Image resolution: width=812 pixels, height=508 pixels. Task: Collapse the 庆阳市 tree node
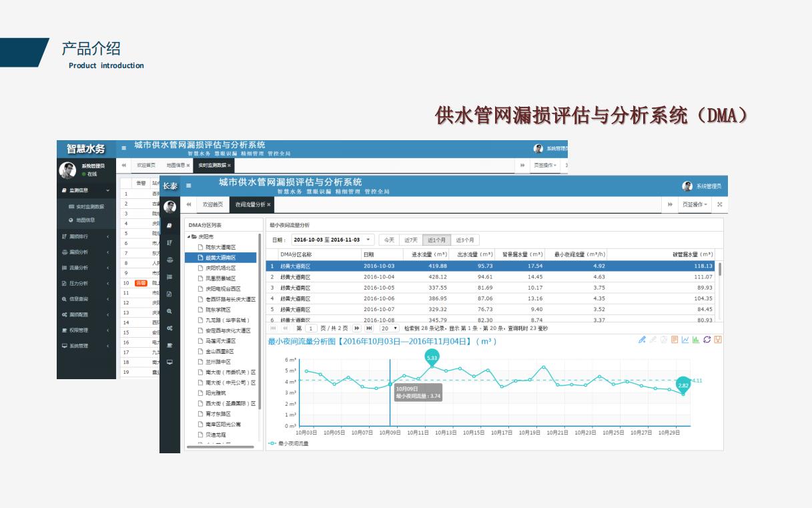[x=189, y=237]
